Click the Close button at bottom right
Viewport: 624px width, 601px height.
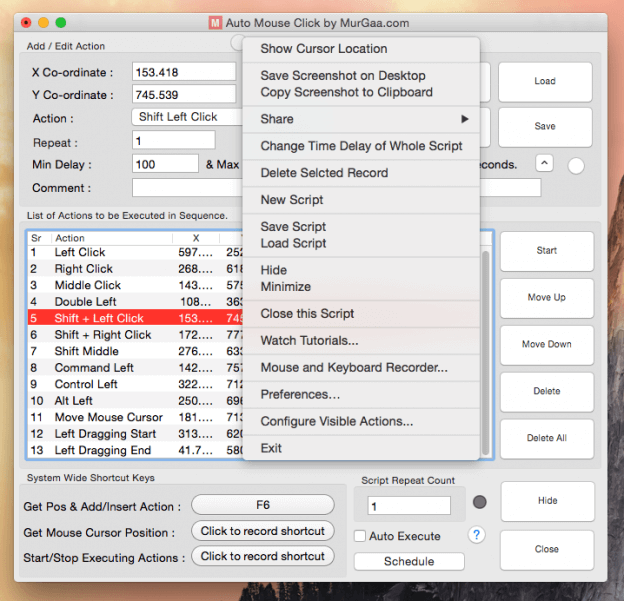547,549
